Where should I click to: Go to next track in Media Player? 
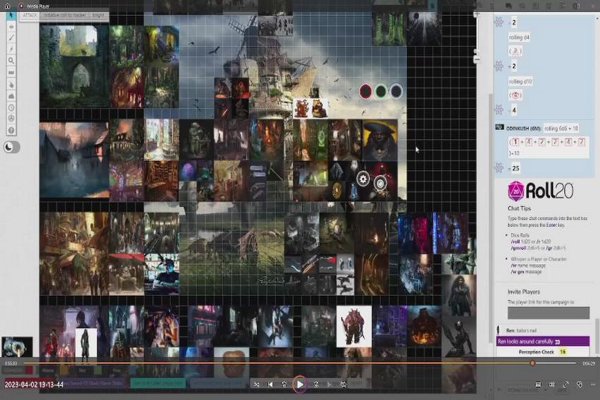[x=329, y=384]
